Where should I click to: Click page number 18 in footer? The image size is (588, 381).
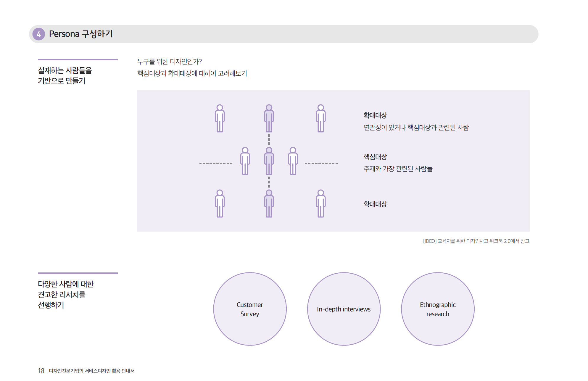[x=41, y=371]
